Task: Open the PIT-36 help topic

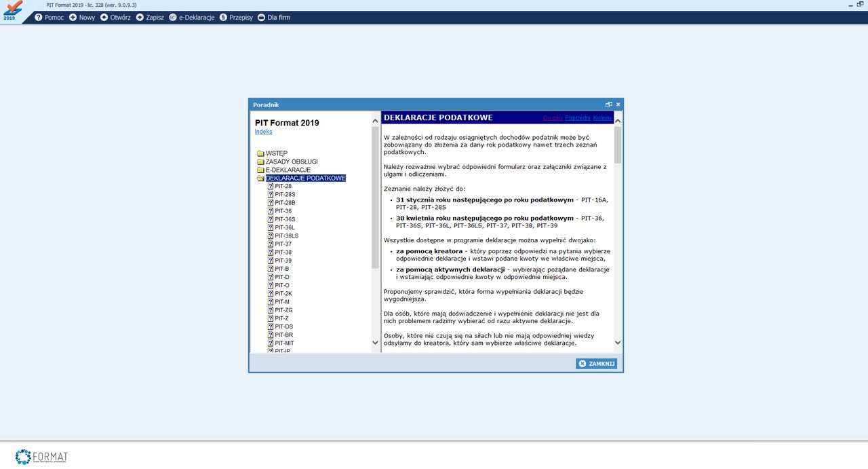Action: [x=283, y=211]
